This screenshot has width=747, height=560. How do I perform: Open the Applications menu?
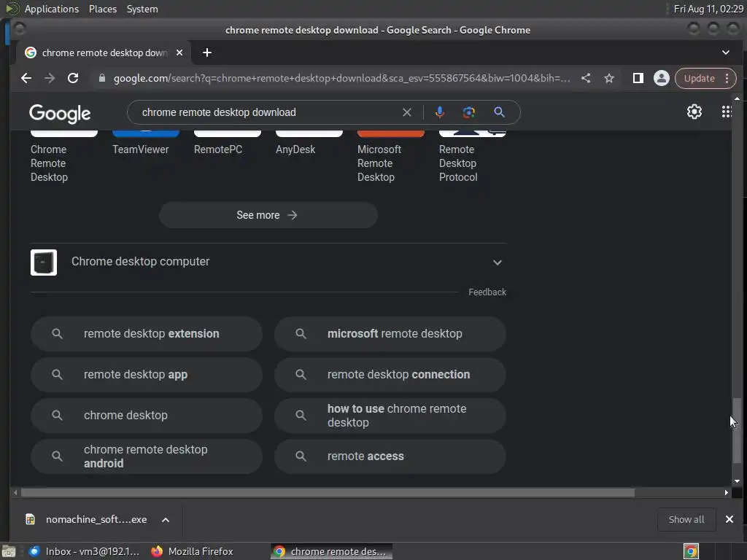click(x=52, y=9)
